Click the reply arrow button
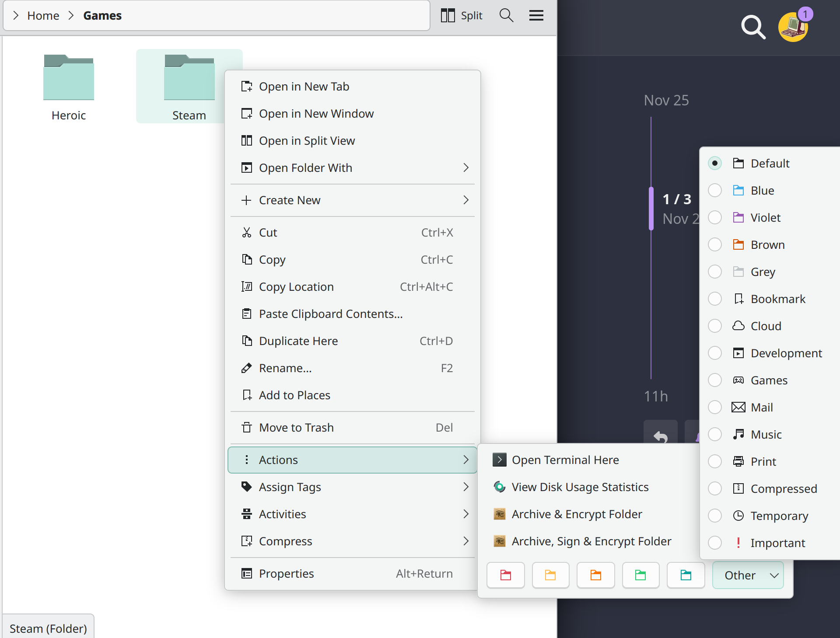The image size is (840, 638). (660, 436)
